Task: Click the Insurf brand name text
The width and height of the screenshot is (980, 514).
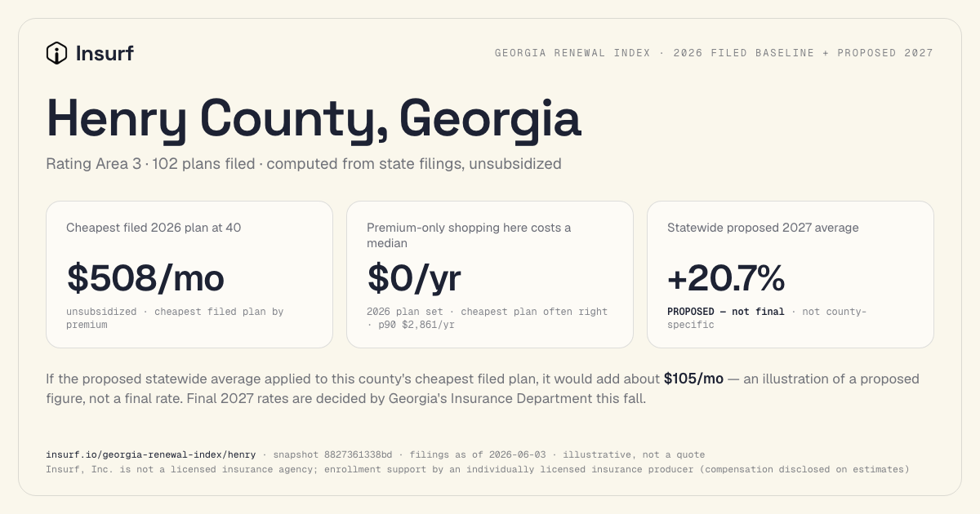Action: [105, 54]
